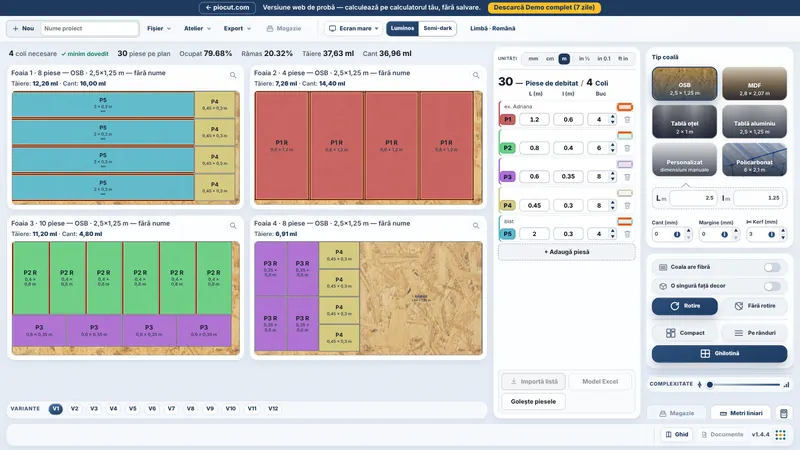800x450 pixels.
Task: Click Descarcă Demo complet (7 zile) button
Action: (544, 8)
